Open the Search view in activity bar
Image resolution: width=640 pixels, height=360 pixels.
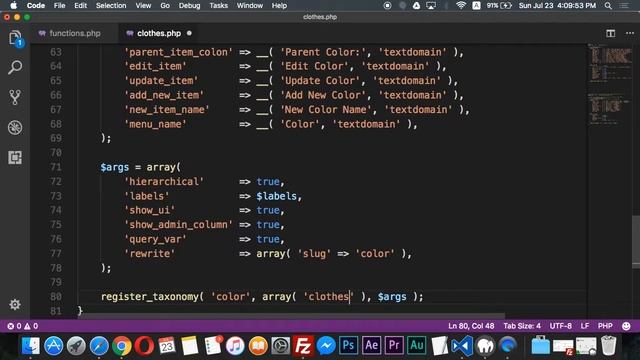click(15, 67)
